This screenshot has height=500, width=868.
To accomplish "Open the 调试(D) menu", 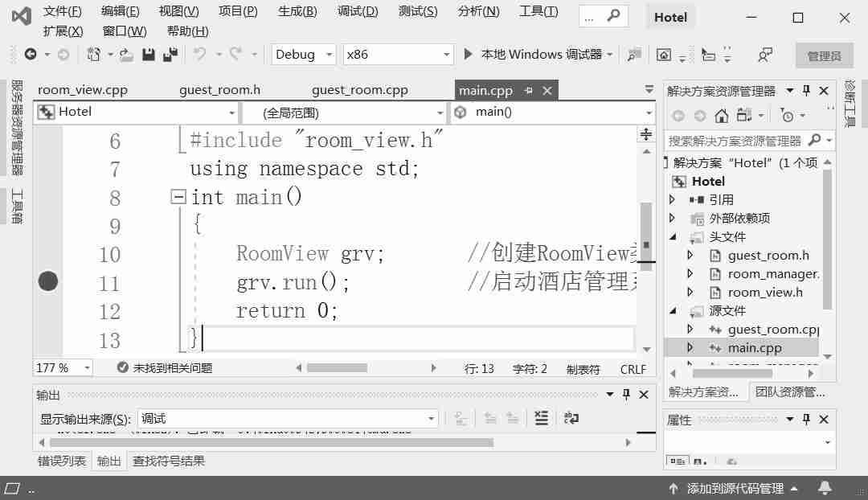I will (358, 11).
